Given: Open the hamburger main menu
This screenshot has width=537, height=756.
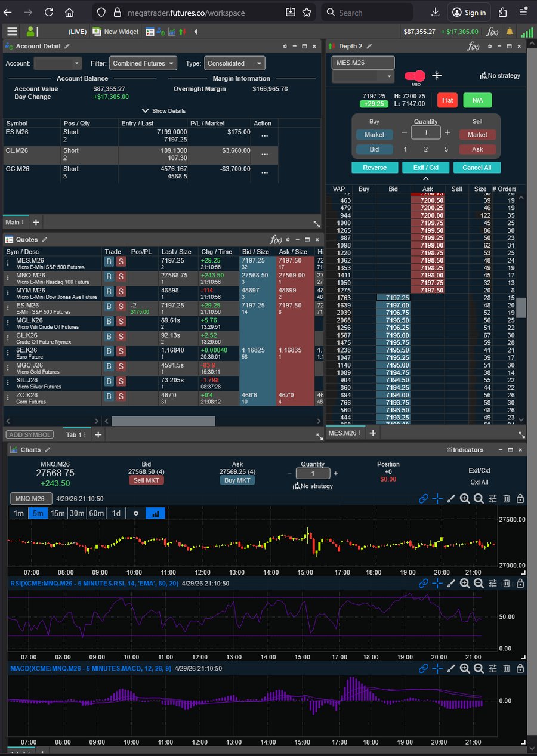Looking at the screenshot, I should 12,32.
